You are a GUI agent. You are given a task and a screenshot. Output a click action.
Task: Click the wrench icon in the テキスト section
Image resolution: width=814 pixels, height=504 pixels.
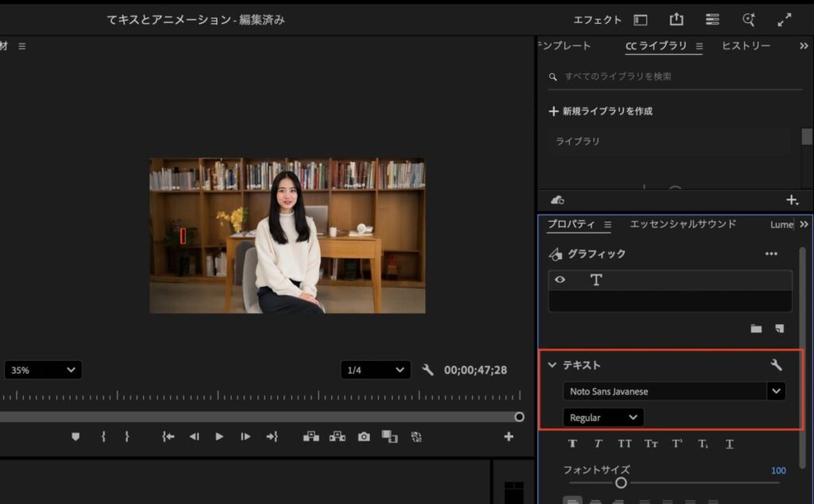click(x=777, y=365)
